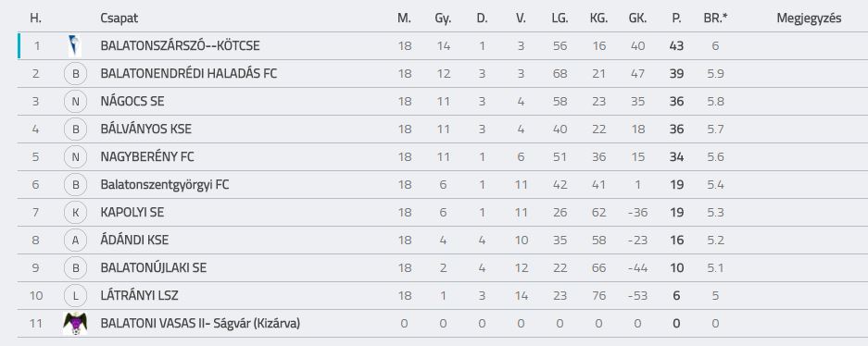The height and width of the screenshot is (346, 868).
Task: Open the NAGYBERÉNY FC team page
Action: (147, 157)
